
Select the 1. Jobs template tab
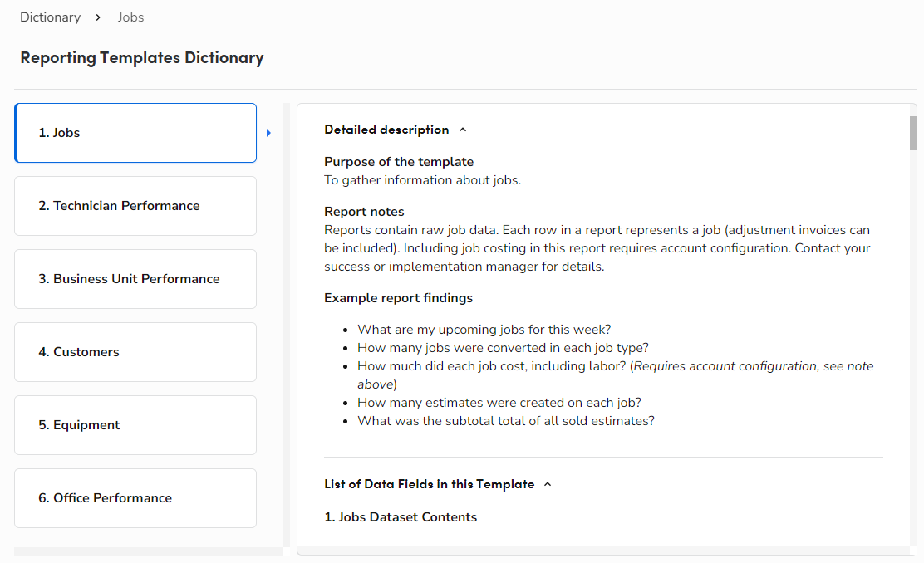pyautogui.click(x=135, y=133)
